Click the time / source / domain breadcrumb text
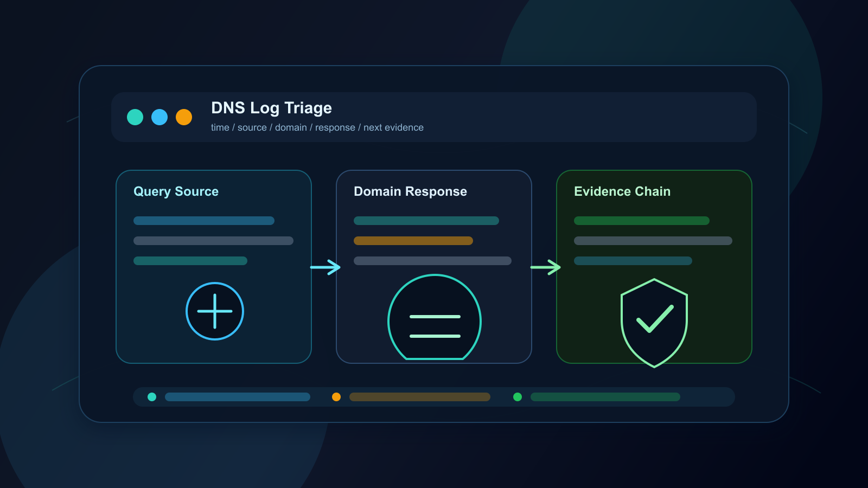 click(317, 127)
